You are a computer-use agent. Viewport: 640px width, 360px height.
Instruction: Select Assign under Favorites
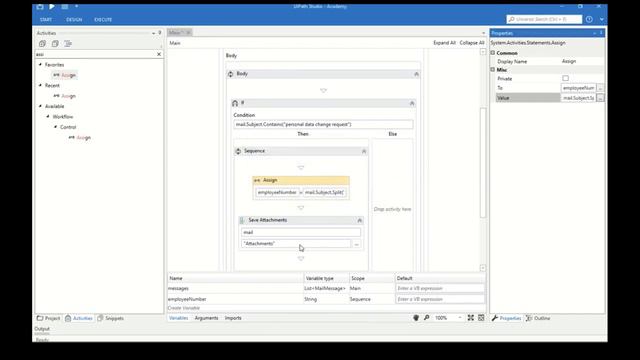(x=64, y=75)
